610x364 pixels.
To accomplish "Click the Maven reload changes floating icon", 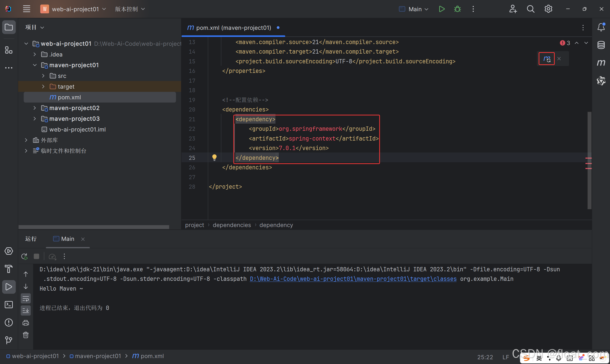I will click(546, 59).
